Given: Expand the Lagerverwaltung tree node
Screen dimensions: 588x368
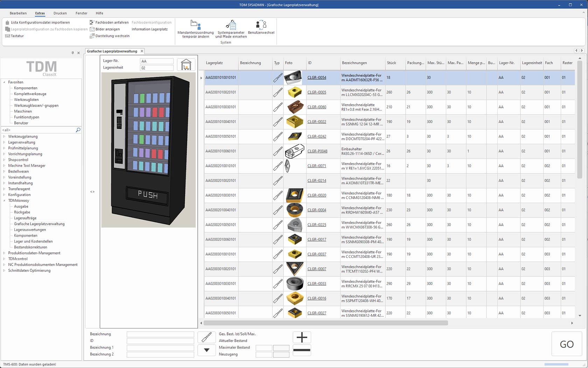Looking at the screenshot, I should click(x=4, y=142).
